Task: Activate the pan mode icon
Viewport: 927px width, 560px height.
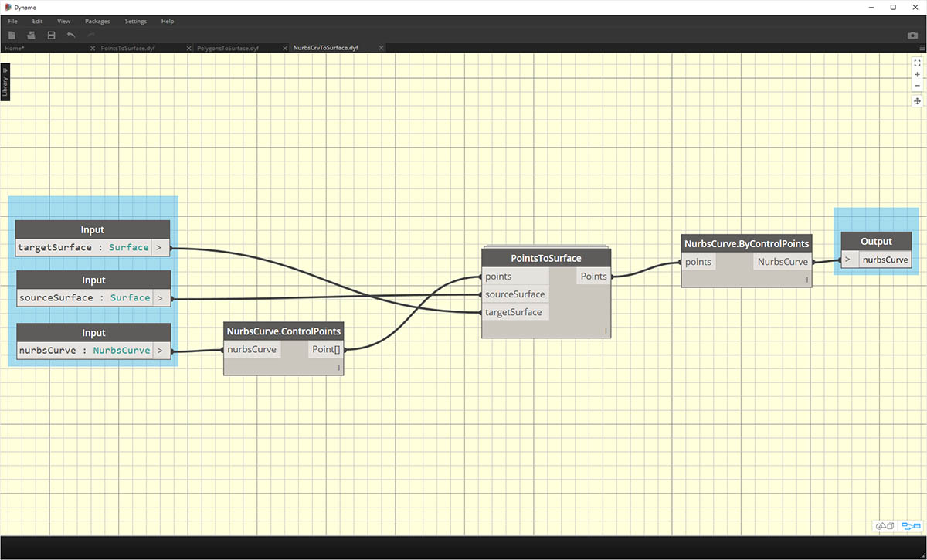Action: [917, 101]
